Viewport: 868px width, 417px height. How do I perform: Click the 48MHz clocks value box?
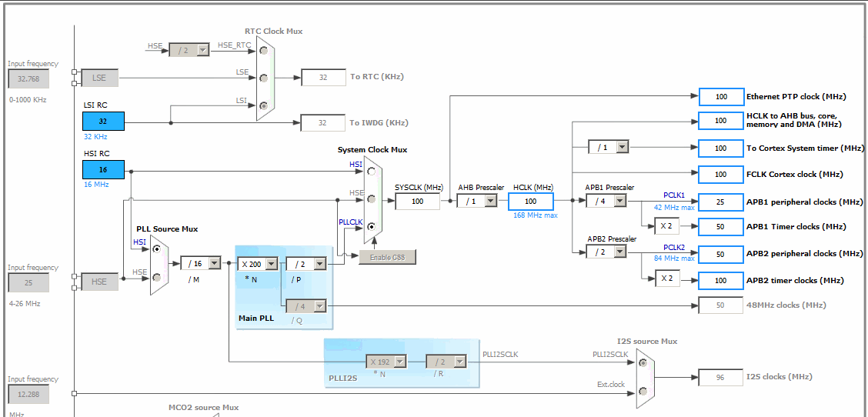click(721, 305)
